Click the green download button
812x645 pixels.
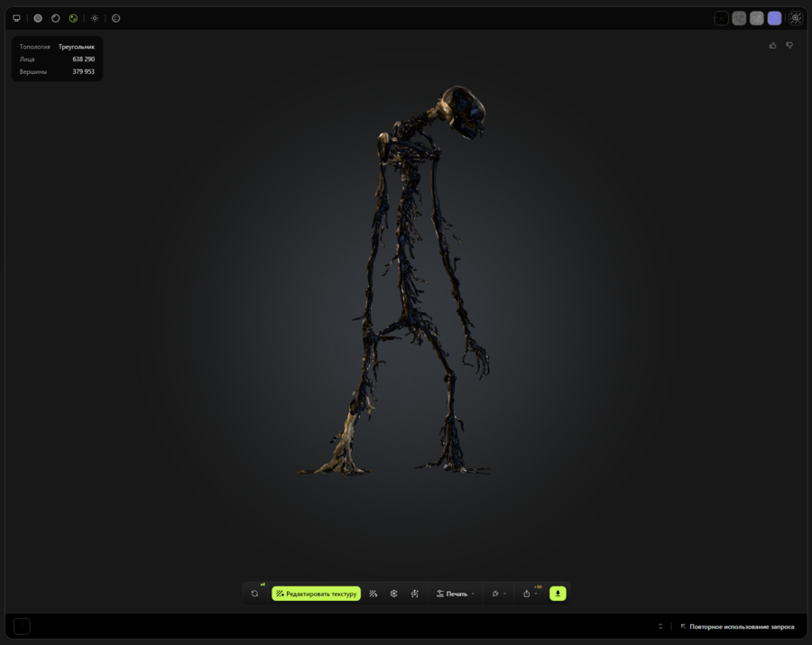pos(558,594)
